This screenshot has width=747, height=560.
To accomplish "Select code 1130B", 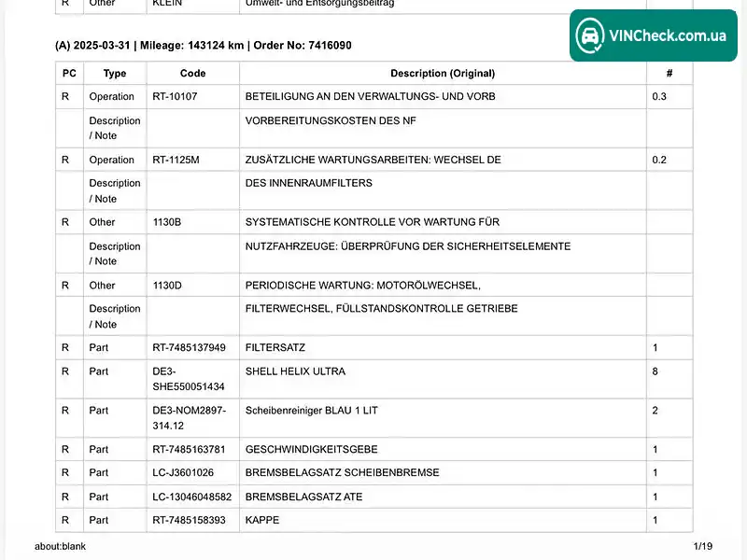I will 167,222.
